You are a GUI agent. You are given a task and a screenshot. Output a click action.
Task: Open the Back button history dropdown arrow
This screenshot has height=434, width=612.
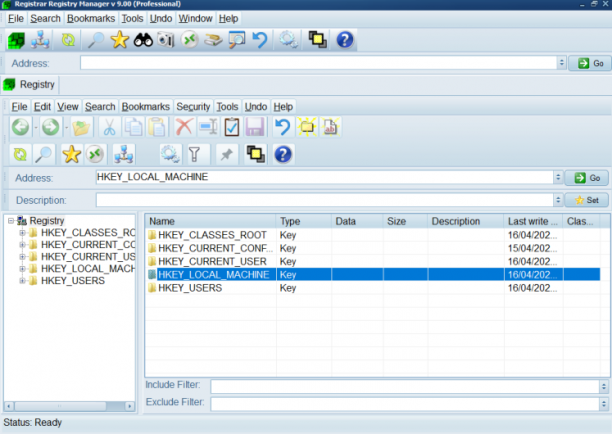click(36, 128)
